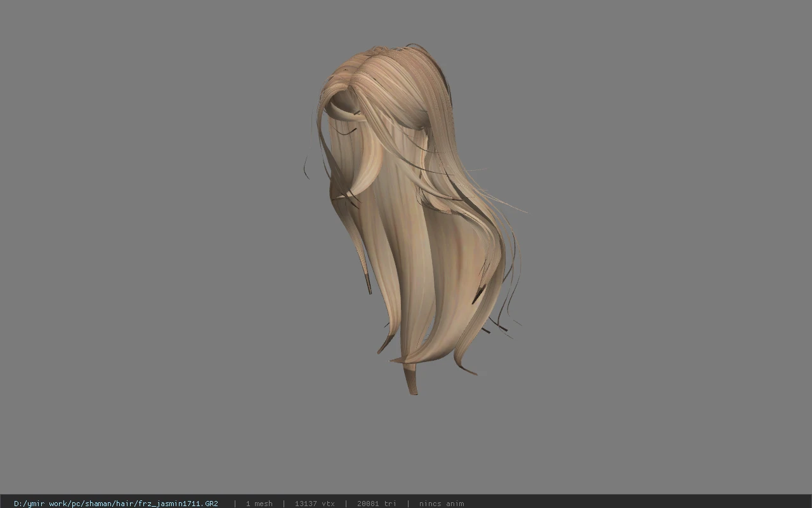Click the file path D:/ymir work/pc/shaman/hair/frz_jasmin1711.GR2
The image size is (812, 508).
click(116, 504)
